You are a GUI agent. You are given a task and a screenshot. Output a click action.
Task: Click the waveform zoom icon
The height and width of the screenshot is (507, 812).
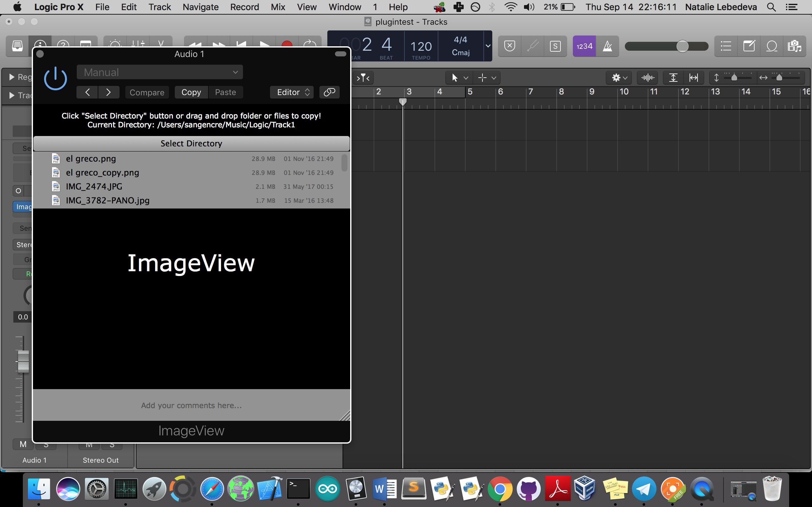click(647, 78)
